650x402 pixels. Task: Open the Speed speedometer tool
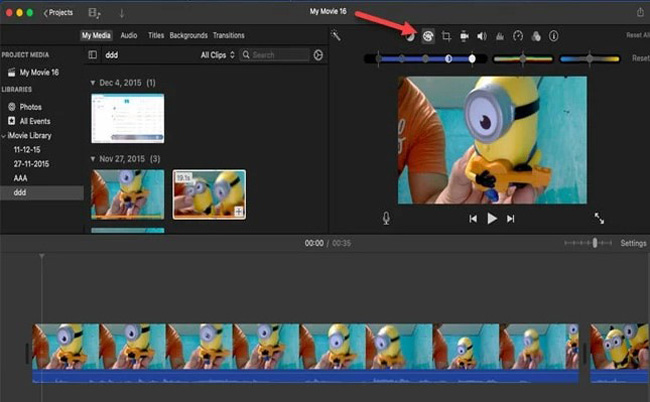(518, 36)
